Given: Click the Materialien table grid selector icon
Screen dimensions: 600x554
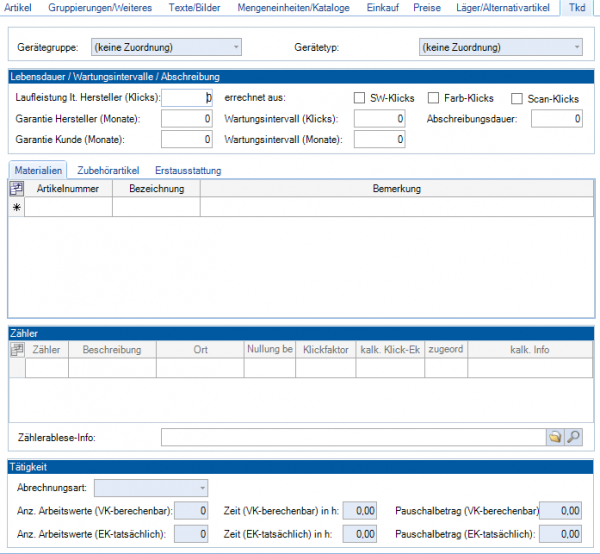Looking at the screenshot, I should click(x=16, y=188).
